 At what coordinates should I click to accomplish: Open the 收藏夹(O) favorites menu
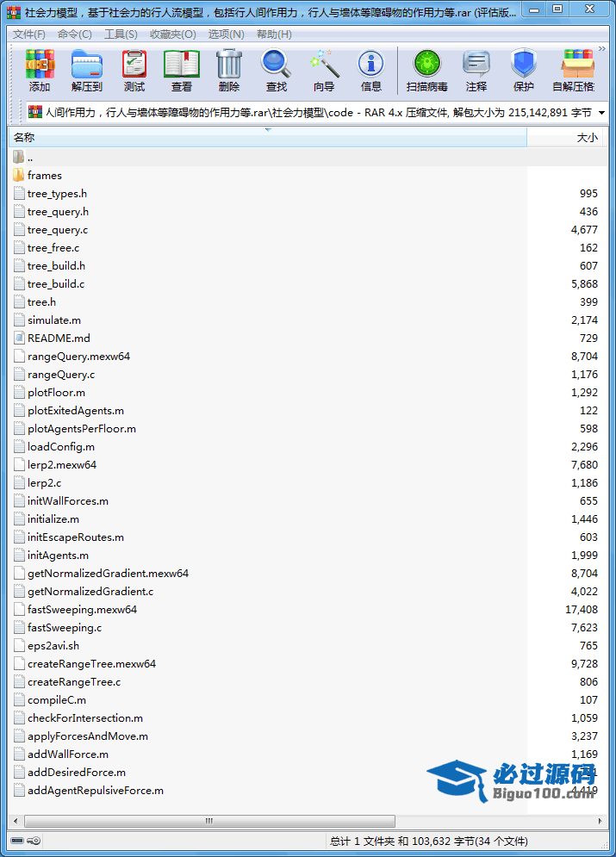pos(172,34)
